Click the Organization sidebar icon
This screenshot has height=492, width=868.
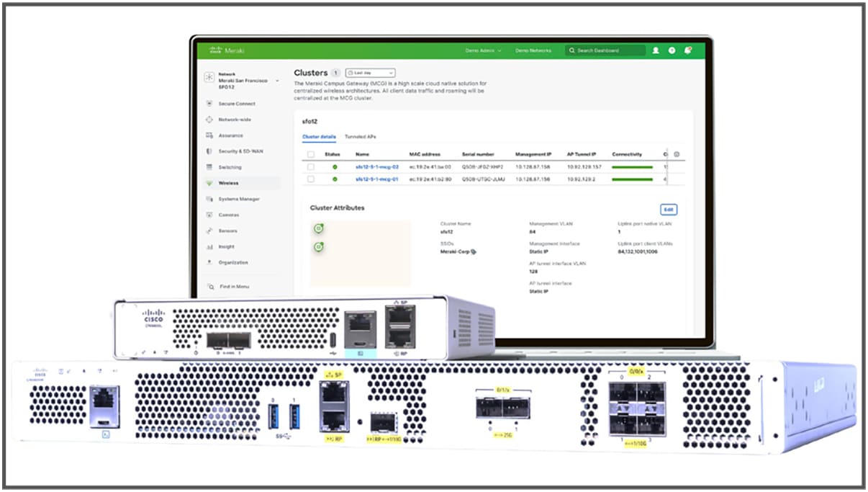tap(209, 262)
